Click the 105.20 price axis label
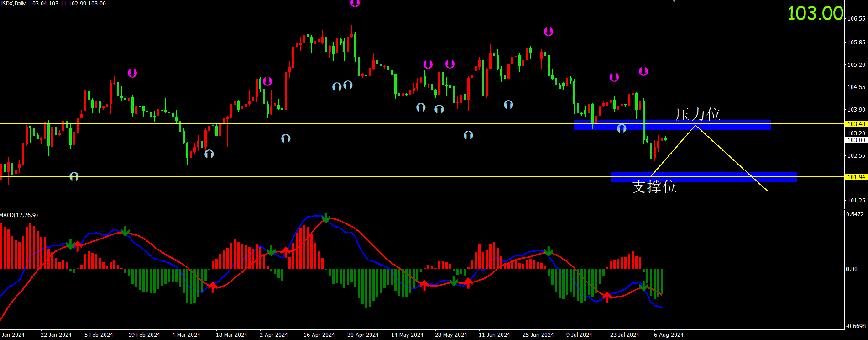Image resolution: width=868 pixels, height=340 pixels. point(856,65)
